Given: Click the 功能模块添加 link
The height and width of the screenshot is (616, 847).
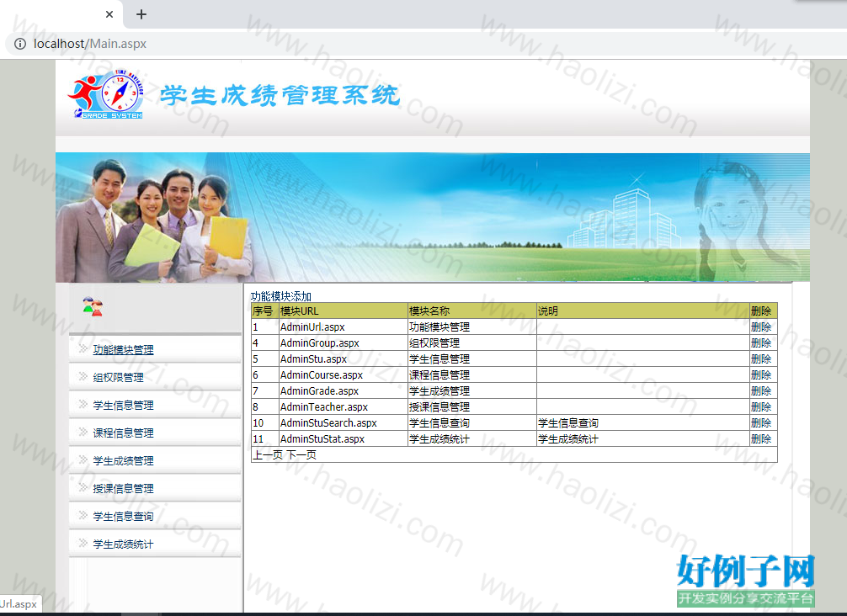Looking at the screenshot, I should [x=281, y=296].
